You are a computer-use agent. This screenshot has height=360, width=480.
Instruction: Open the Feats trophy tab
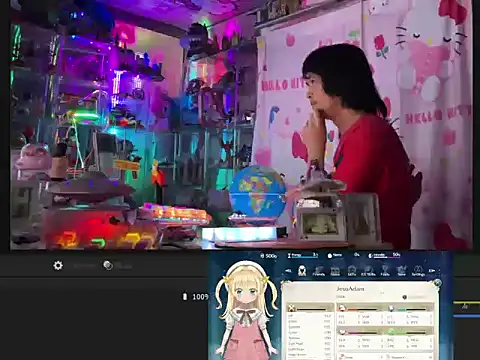tap(385, 271)
